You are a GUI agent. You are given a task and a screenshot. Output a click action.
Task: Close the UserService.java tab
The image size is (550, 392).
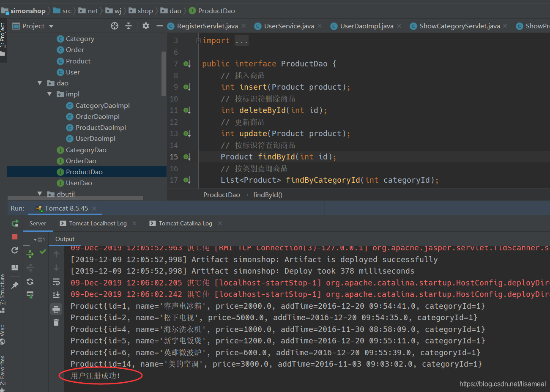click(320, 26)
